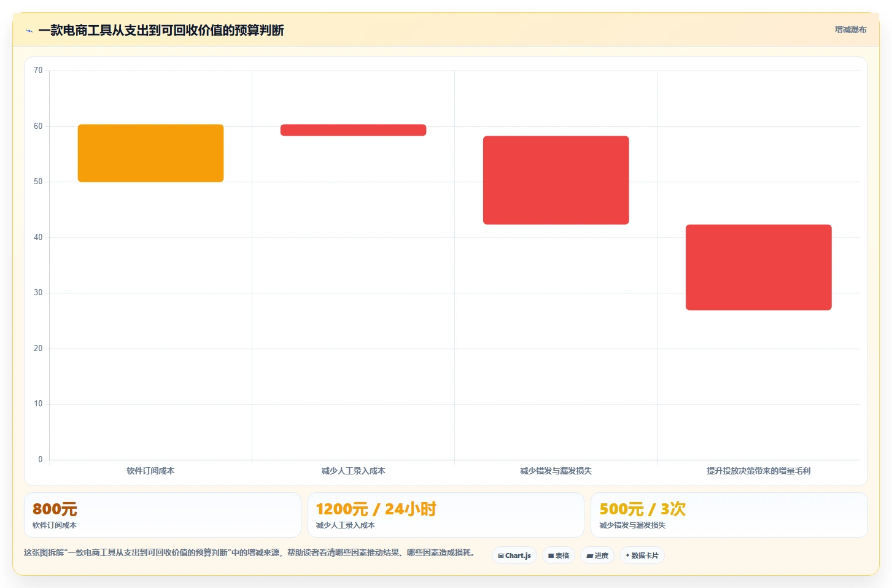Click the x-axis label 减少错发与漏发损失
Image resolution: width=892 pixels, height=588 pixels.
[x=556, y=471]
